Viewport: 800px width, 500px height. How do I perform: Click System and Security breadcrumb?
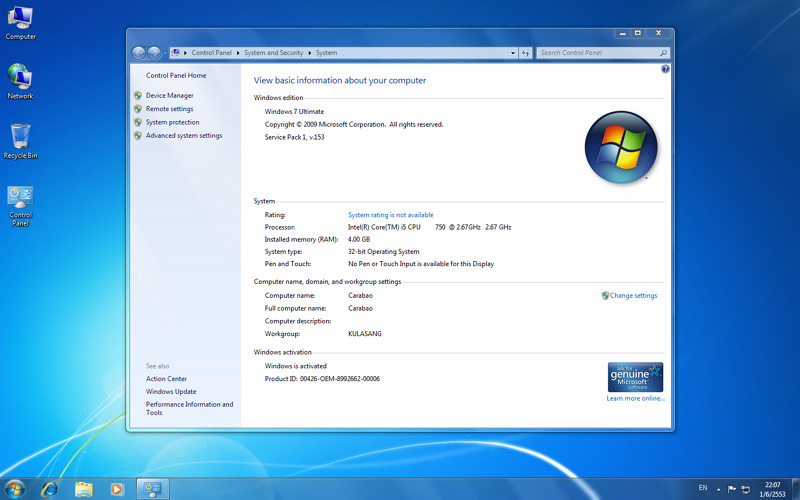pos(273,53)
